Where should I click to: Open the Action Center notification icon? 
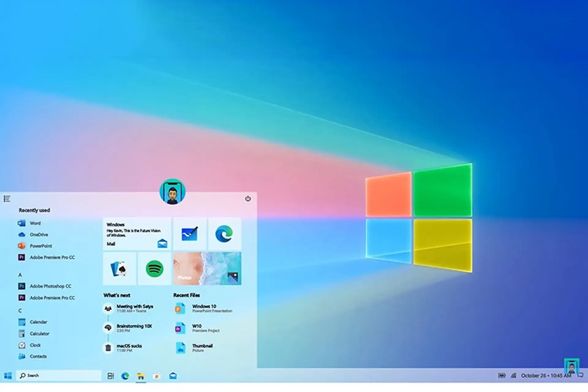(580, 375)
